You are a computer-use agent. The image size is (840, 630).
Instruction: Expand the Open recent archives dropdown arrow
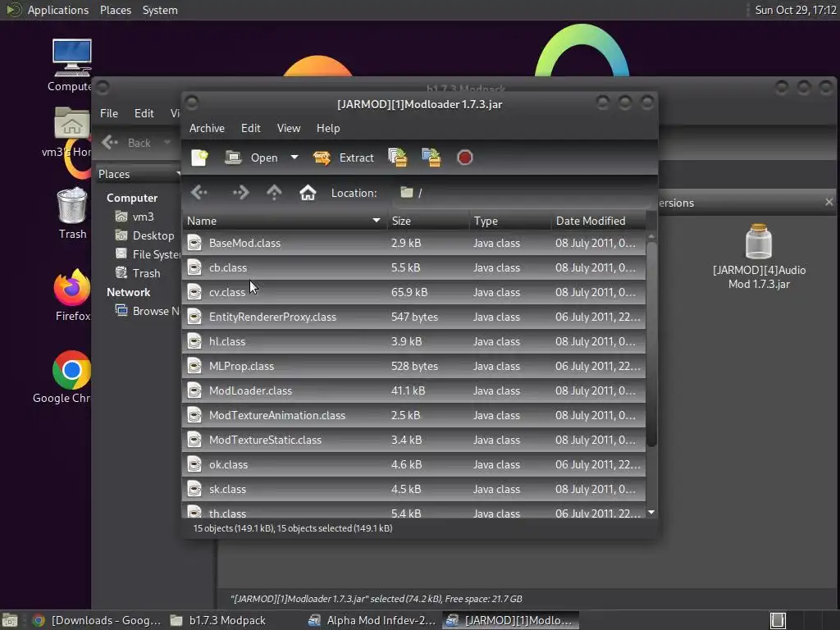pyautogui.click(x=294, y=157)
